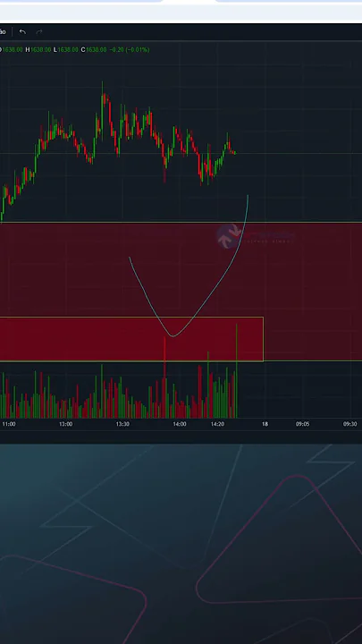Select the 14:00 time axis label

pos(180,424)
